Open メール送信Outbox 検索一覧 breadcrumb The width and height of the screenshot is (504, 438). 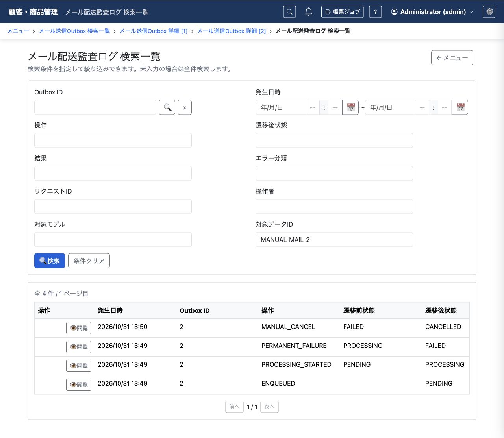(74, 31)
